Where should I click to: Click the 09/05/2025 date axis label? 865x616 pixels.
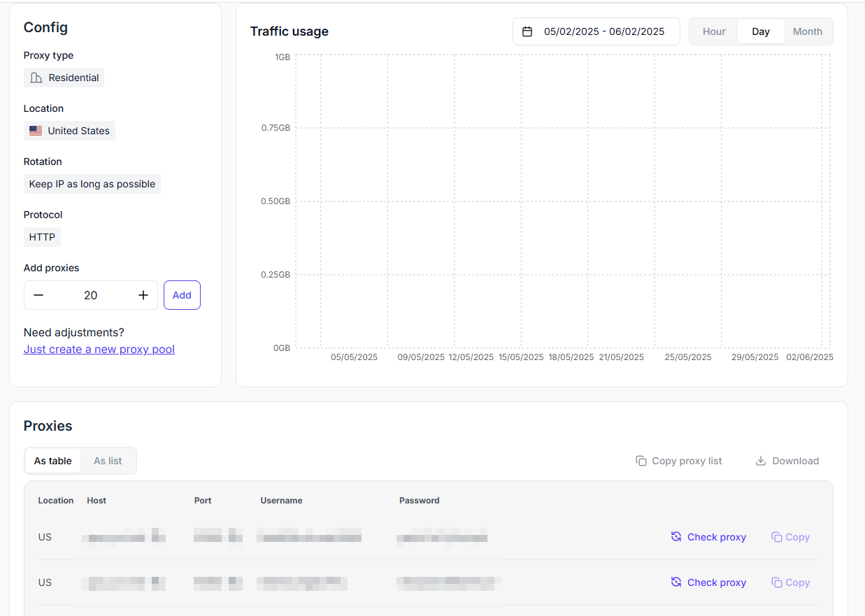421,357
